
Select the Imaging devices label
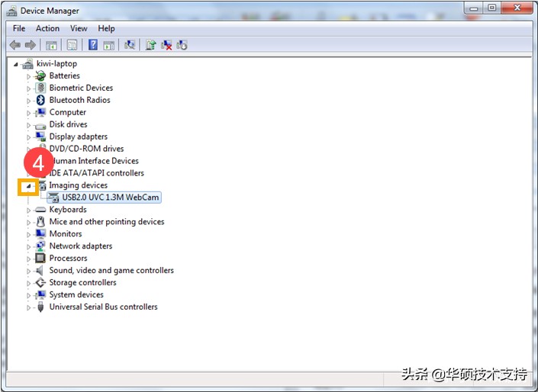pos(79,185)
